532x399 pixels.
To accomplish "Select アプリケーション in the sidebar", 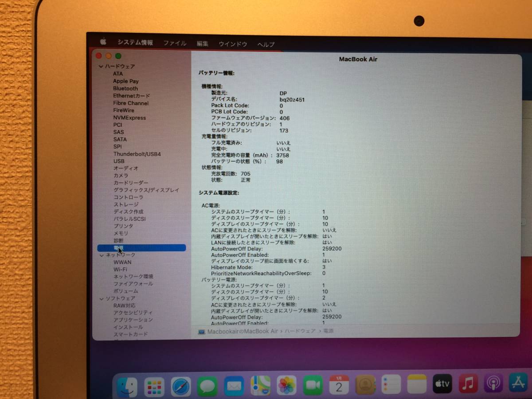I will (x=133, y=320).
